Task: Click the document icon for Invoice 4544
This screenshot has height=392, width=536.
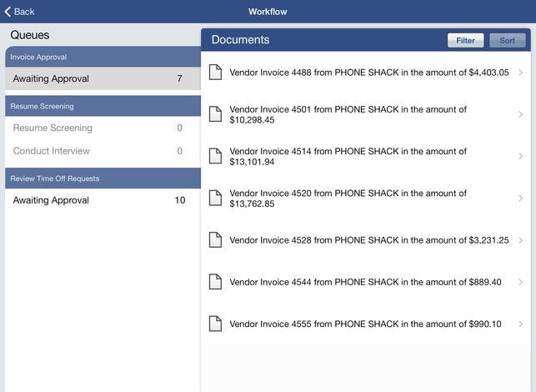Action: click(215, 282)
